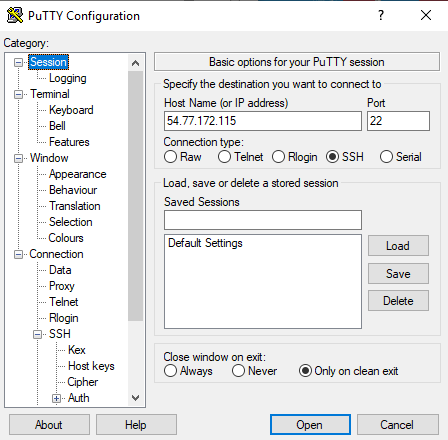Open the Bell settings category
Image resolution: width=448 pixels, height=440 pixels.
pyautogui.click(x=57, y=126)
